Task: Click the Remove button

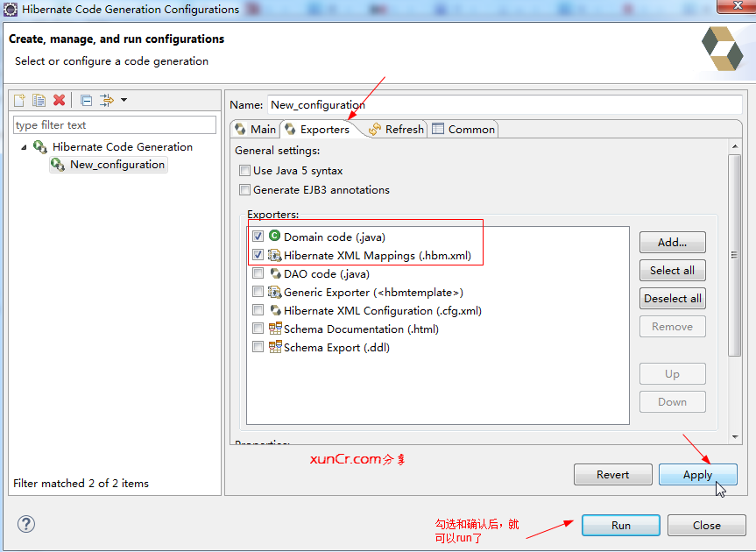Action: 673,326
